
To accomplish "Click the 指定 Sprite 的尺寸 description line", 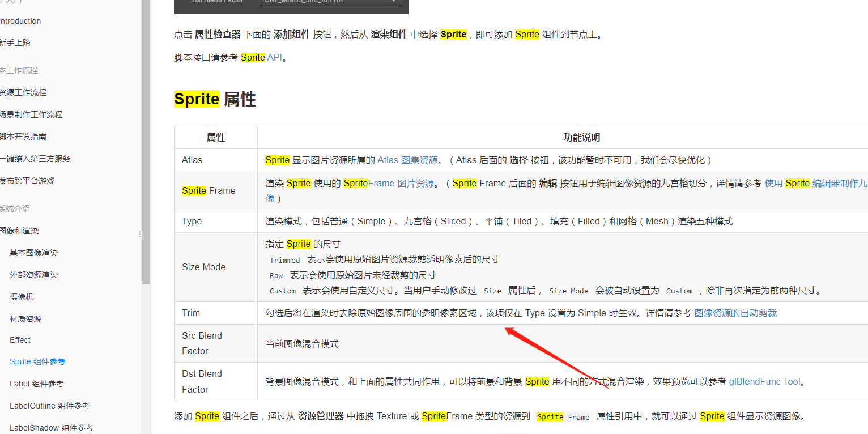I will [303, 244].
